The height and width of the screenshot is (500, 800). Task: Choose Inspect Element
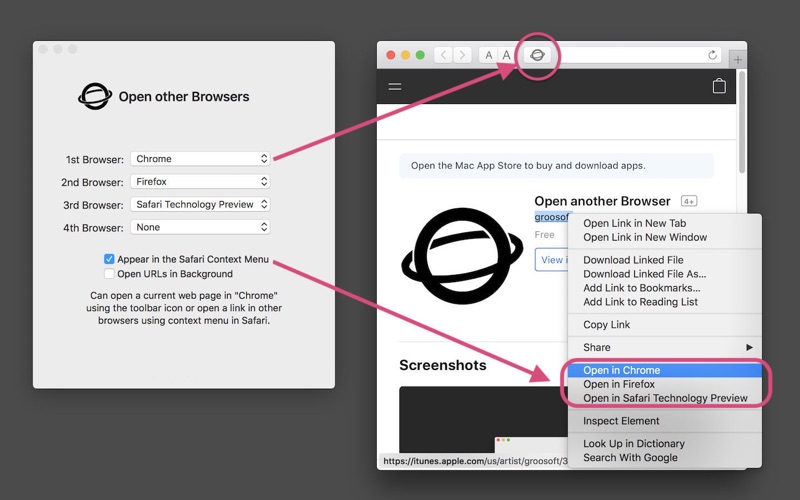coord(665,421)
